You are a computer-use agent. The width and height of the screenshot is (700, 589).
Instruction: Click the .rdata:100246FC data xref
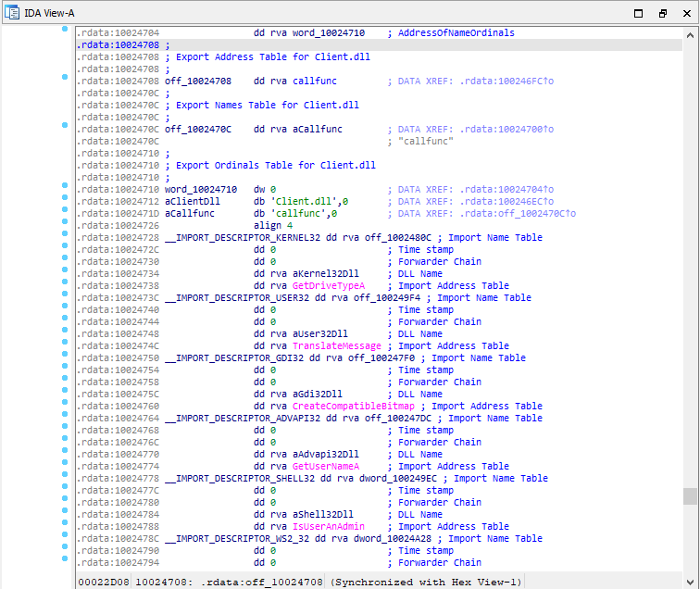tap(507, 81)
